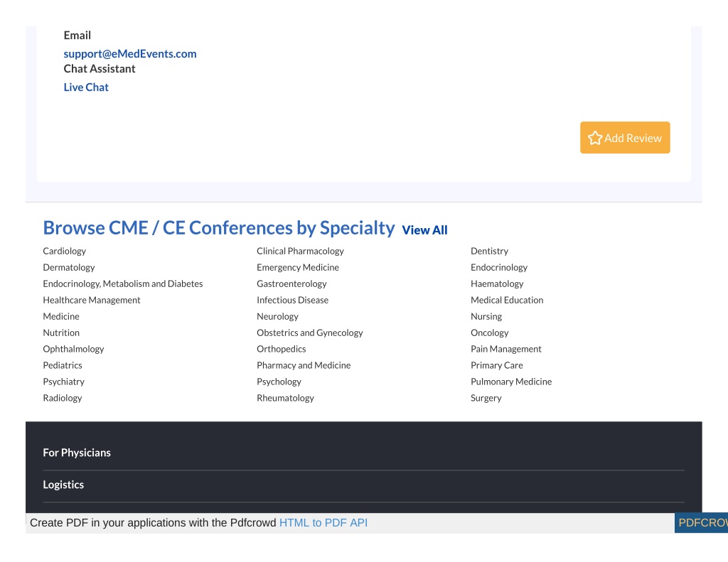Start a Live Chat session
Image resolution: width=728 pixels, height=562 pixels.
pos(86,87)
